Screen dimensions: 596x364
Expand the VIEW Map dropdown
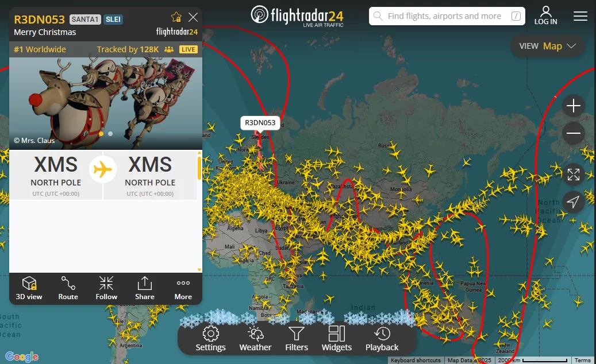[547, 47]
